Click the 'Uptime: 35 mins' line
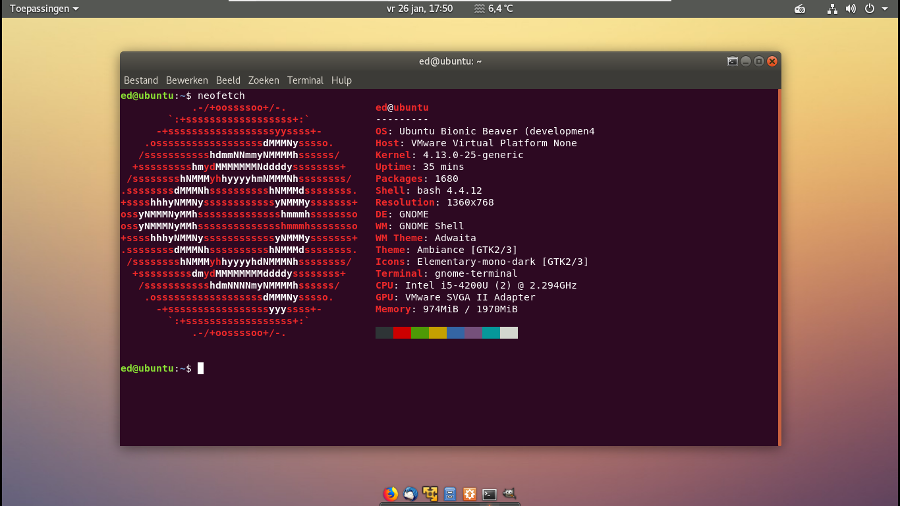 pos(420,167)
